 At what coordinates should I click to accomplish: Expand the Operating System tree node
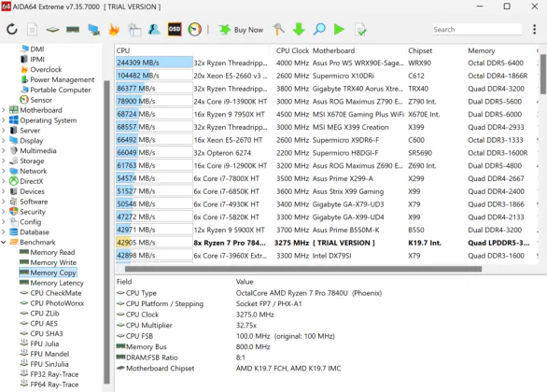click(4, 120)
